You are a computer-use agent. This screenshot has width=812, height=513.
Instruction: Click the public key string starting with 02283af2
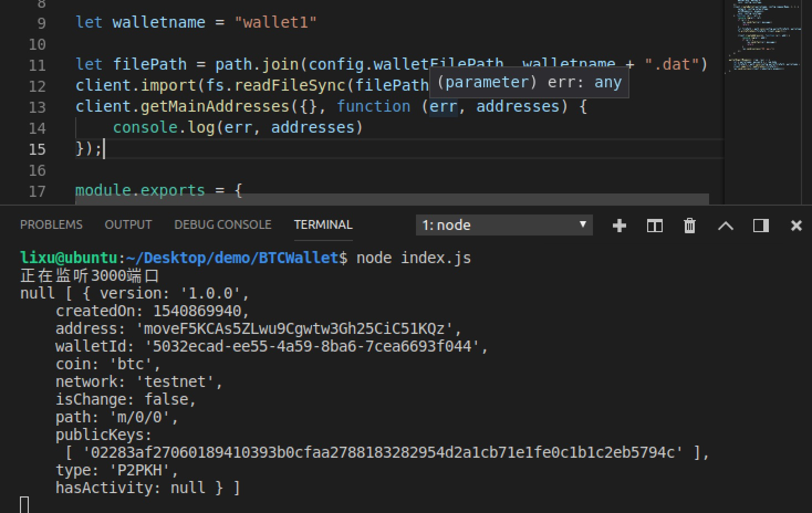(383, 452)
